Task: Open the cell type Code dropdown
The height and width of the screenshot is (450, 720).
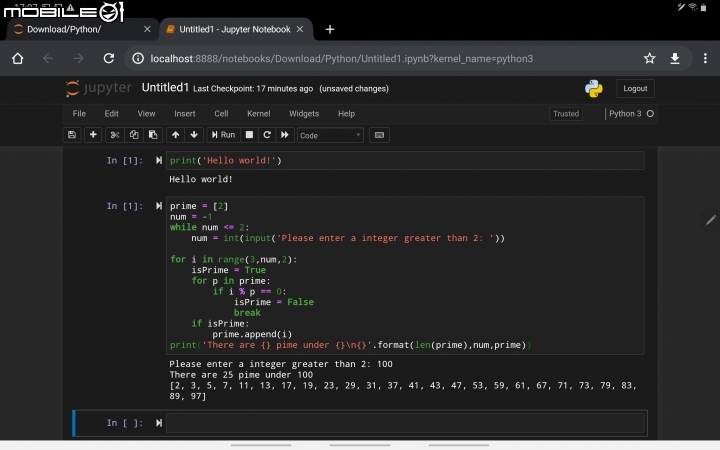Action: (x=330, y=135)
